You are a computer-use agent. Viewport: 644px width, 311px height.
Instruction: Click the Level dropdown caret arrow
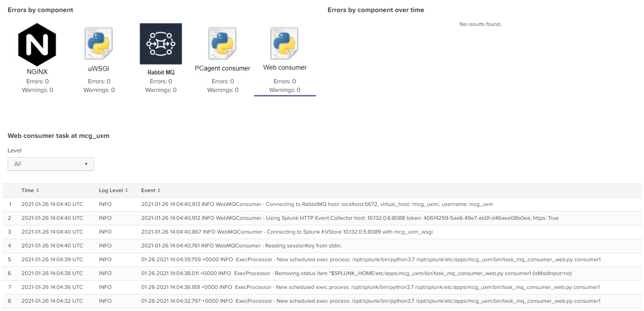point(86,164)
